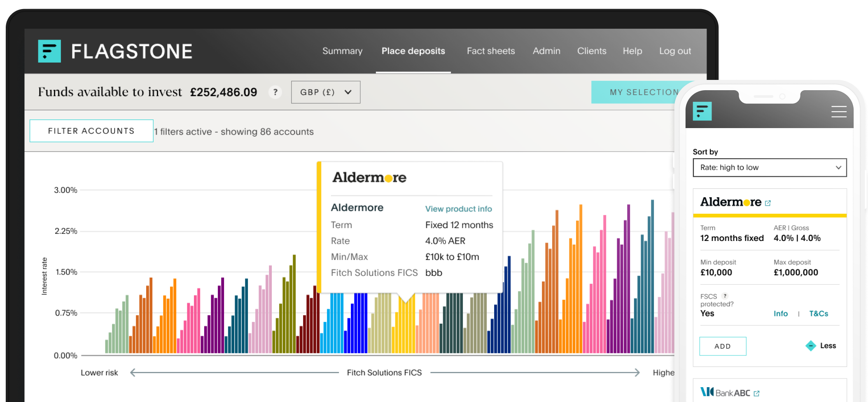Image resolution: width=868 pixels, height=402 pixels.
Task: Open the Clients tab
Action: (592, 51)
